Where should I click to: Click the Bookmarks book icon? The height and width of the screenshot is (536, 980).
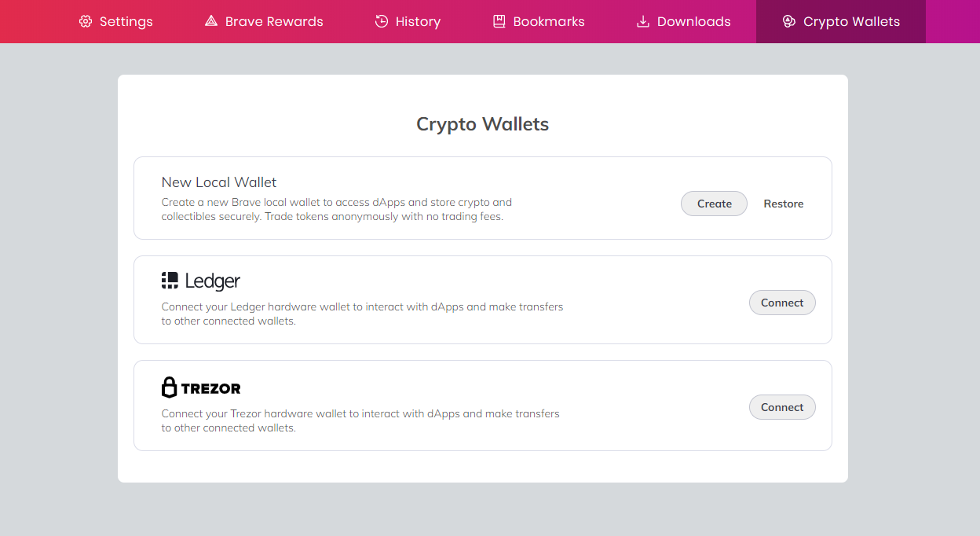(499, 21)
